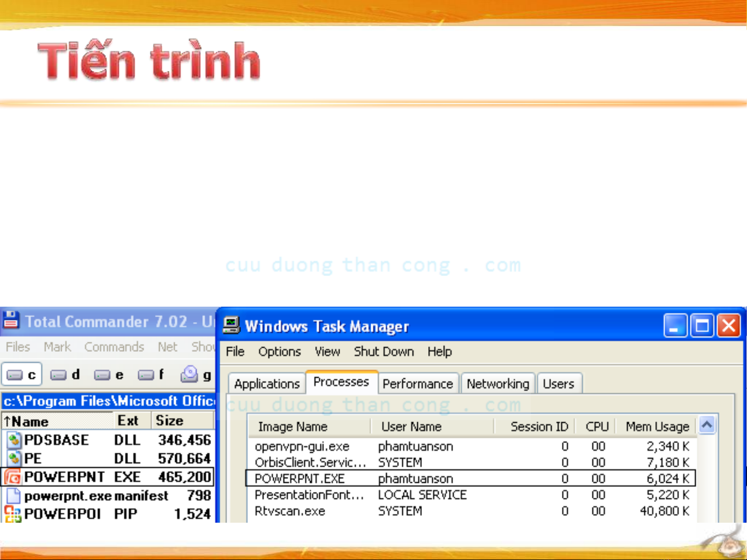Click the POWERPOI PIP file icon
The image size is (747, 560).
(x=13, y=514)
